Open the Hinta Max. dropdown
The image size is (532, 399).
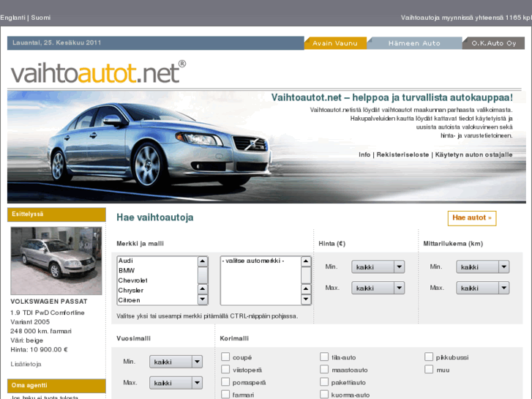[x=378, y=288]
